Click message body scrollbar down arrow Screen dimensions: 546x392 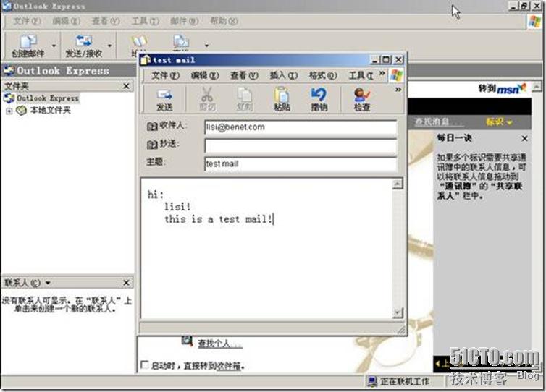pos(398,312)
